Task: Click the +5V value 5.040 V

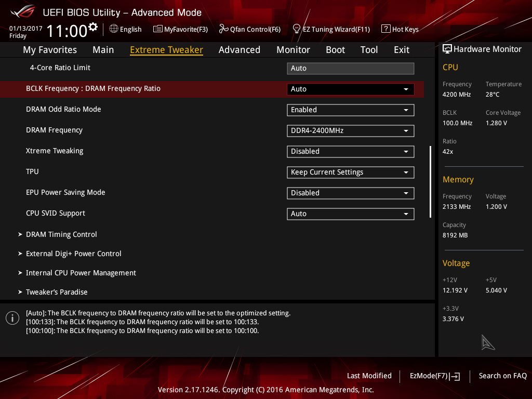Action: tap(496, 290)
